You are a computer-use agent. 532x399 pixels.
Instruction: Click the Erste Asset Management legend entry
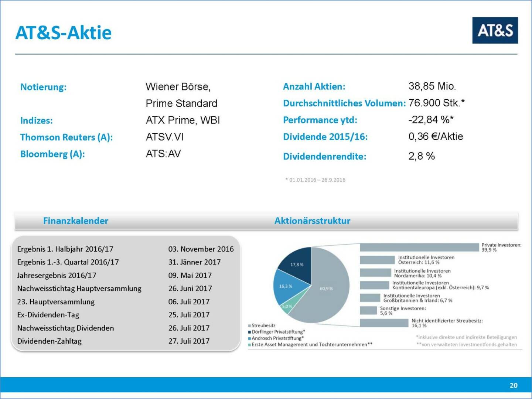[x=310, y=345]
